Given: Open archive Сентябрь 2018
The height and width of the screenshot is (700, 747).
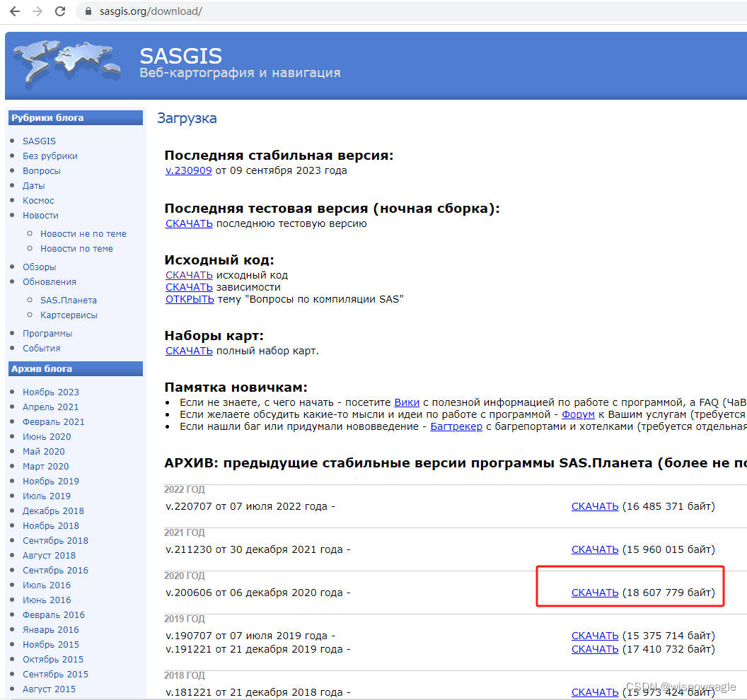Looking at the screenshot, I should tap(55, 540).
